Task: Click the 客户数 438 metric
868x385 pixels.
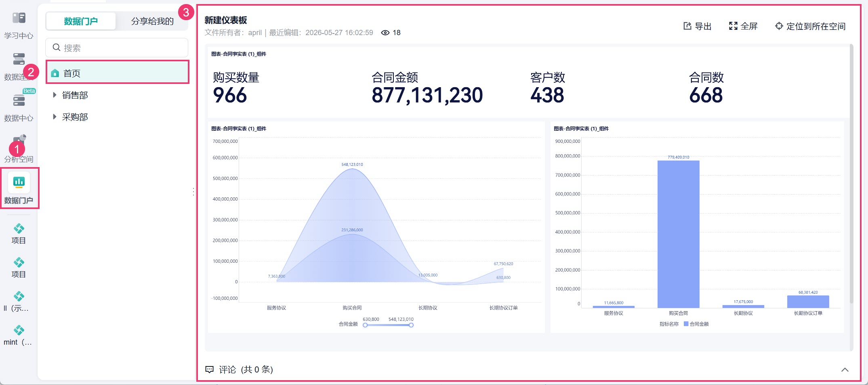Action: click(x=548, y=88)
